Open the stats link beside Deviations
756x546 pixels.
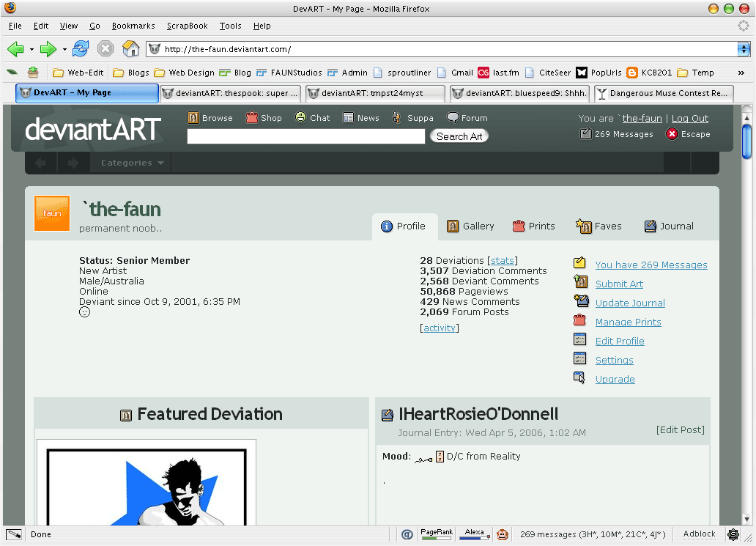click(x=503, y=260)
